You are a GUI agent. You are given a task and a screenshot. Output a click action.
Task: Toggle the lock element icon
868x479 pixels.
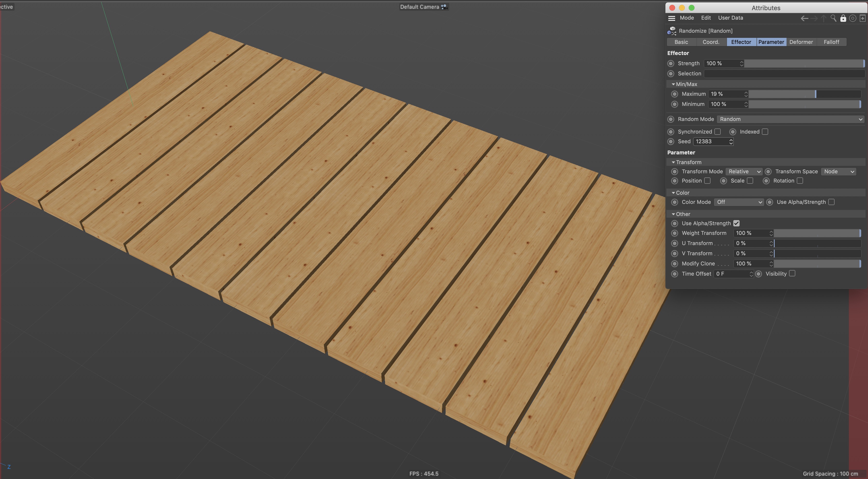click(x=843, y=18)
